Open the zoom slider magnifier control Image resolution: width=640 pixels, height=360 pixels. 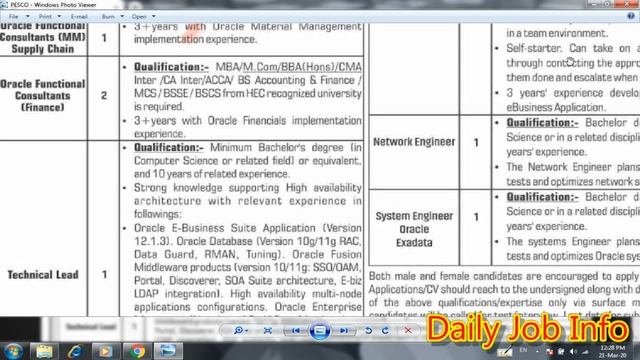click(240, 330)
